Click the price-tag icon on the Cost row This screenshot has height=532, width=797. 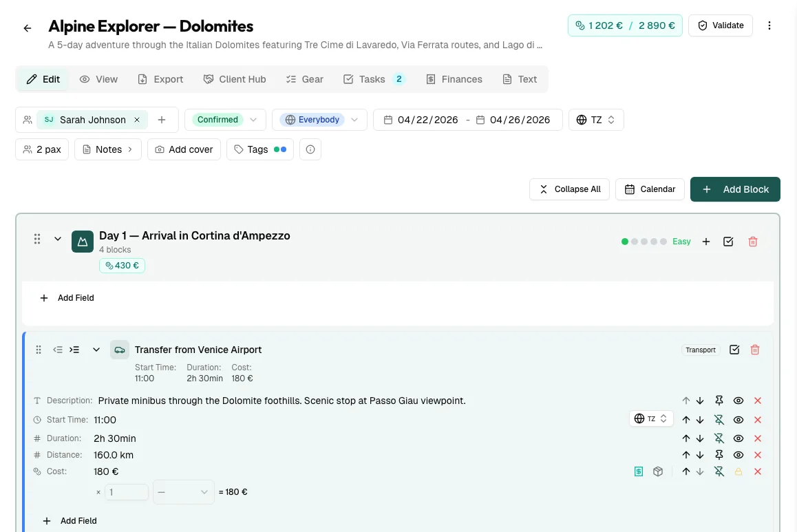(637, 471)
